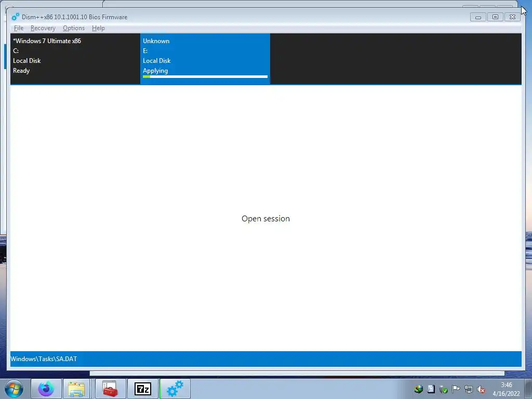This screenshot has width=532, height=399.
Task: Open 7-Zip from the taskbar
Action: (x=143, y=389)
